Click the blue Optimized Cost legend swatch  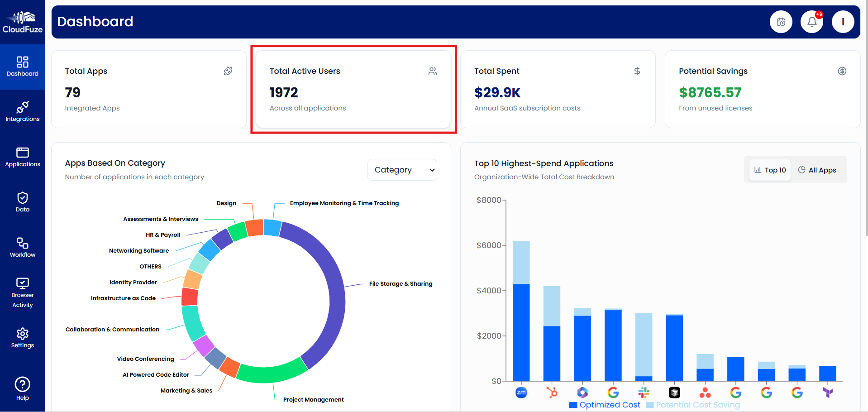pos(572,404)
